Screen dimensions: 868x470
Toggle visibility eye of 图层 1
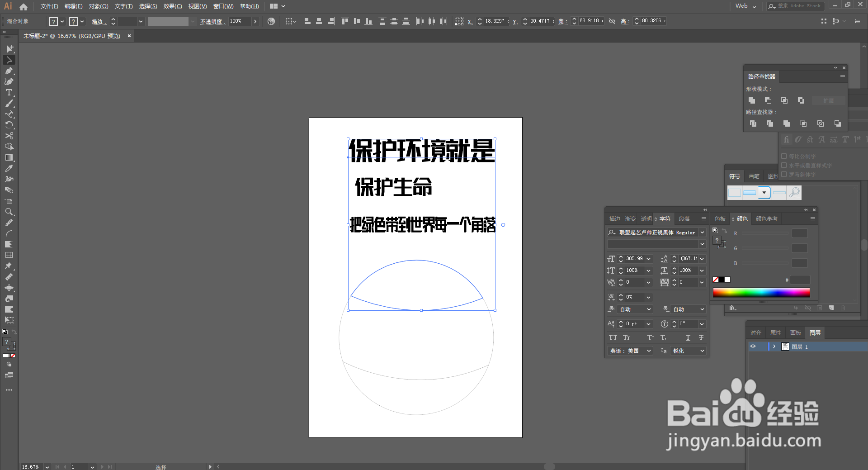coord(753,347)
